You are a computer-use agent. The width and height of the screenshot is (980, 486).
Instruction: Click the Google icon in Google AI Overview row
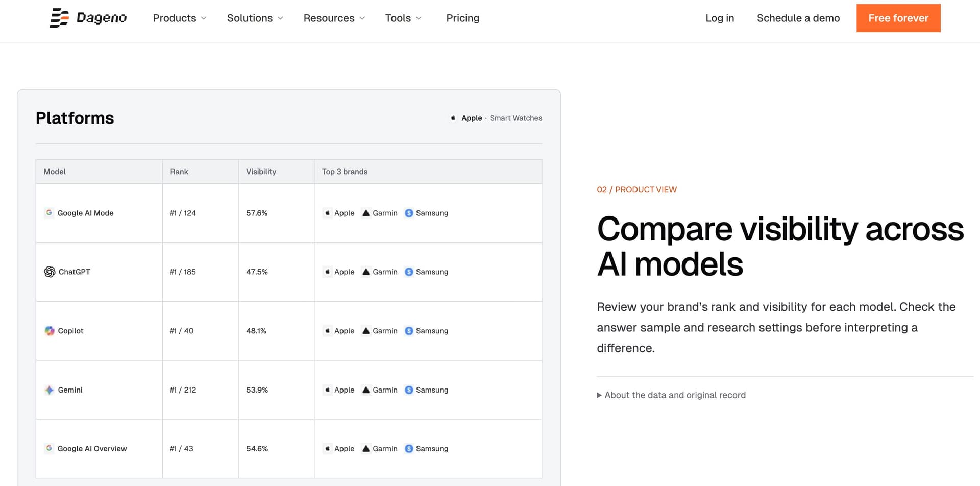point(49,448)
